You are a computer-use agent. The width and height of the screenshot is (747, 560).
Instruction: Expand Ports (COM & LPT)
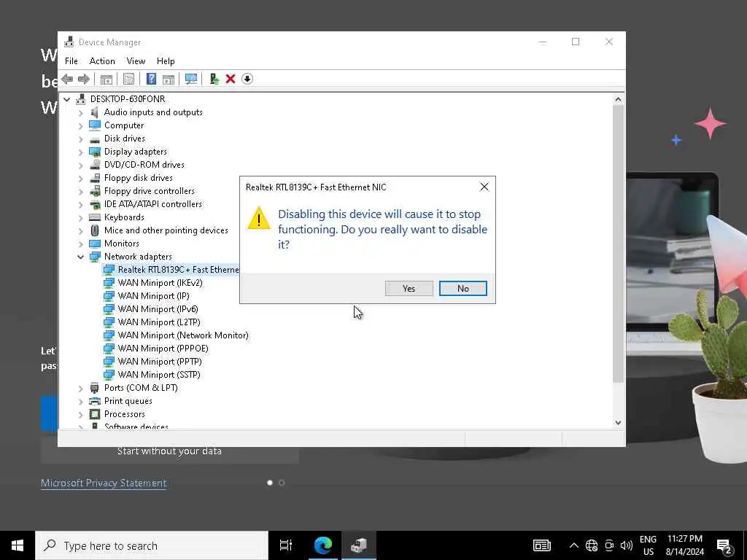coord(80,388)
